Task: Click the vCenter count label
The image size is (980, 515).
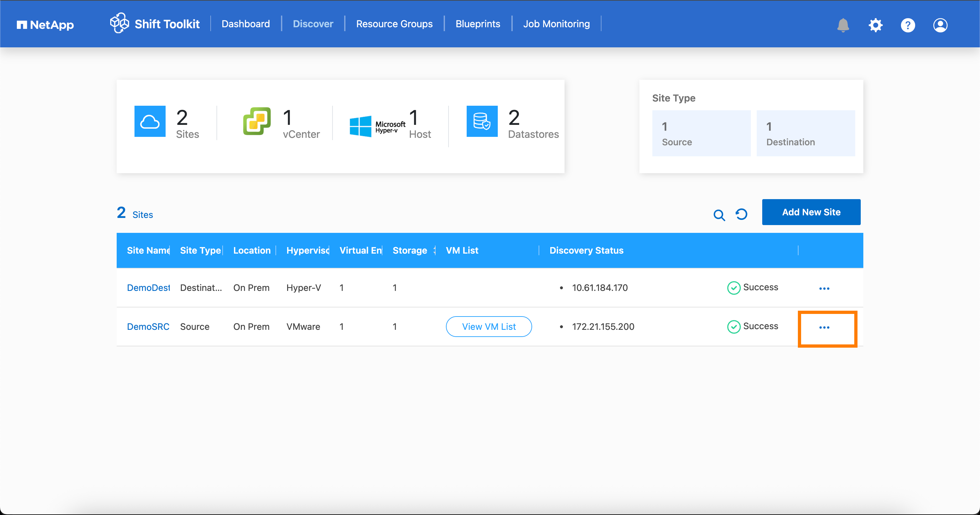Action: click(x=301, y=134)
